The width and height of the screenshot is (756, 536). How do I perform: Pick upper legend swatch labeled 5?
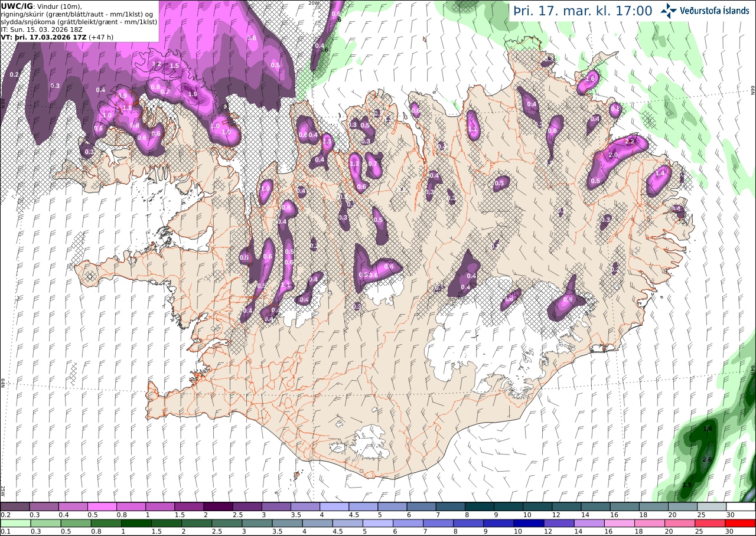coord(393,506)
